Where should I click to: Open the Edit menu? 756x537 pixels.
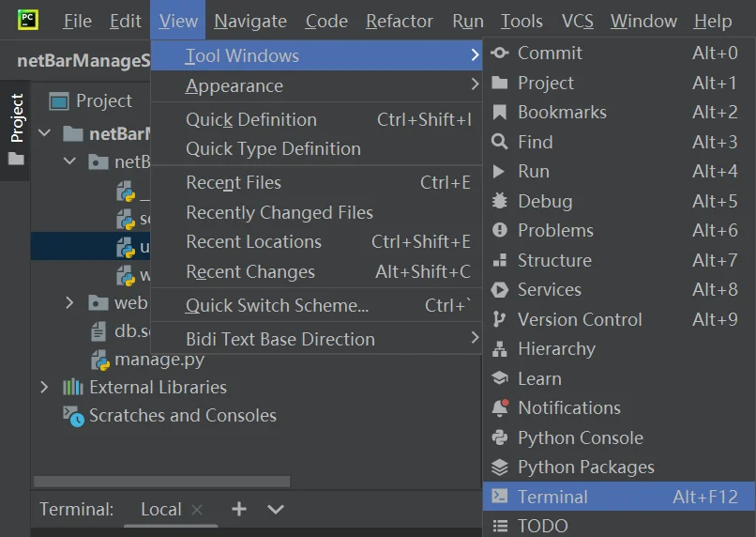point(126,21)
